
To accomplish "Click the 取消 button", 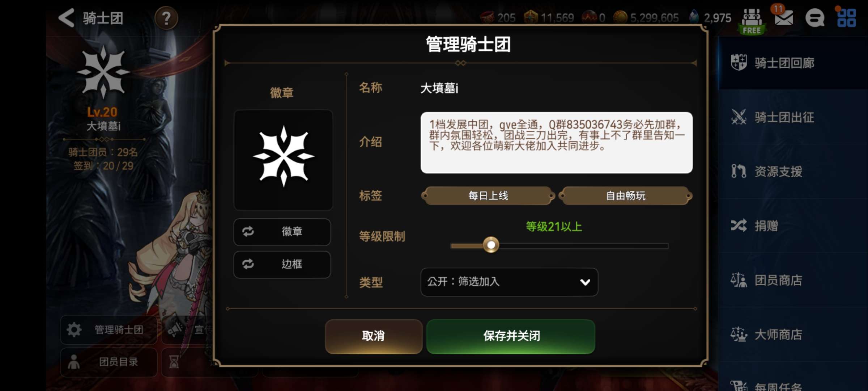I will [374, 336].
